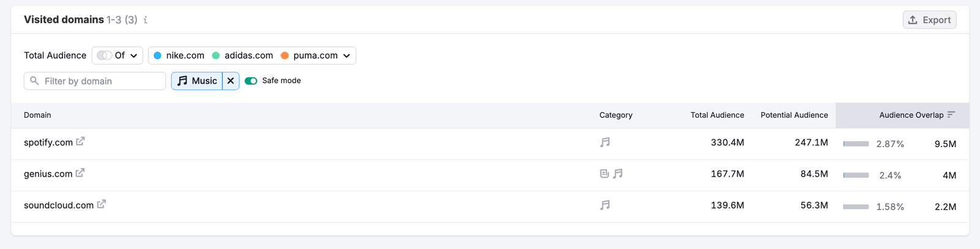Open spotify.com external link icon
Viewport: 980px width, 249px height.
coord(80,142)
